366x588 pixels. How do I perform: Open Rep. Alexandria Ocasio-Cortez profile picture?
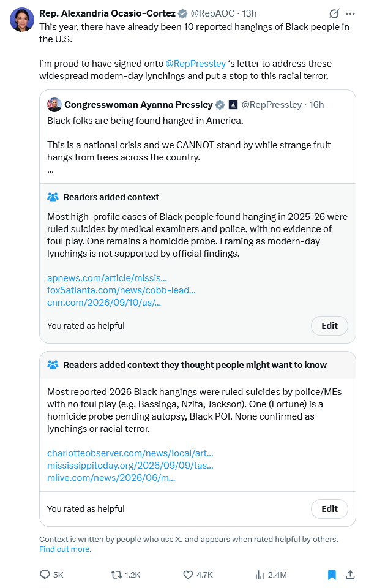22,20
